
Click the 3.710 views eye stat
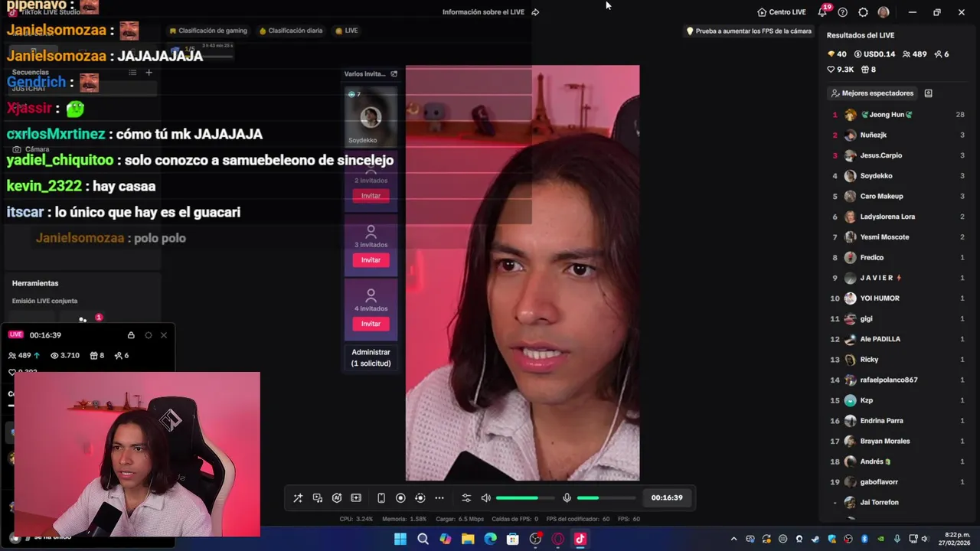click(x=65, y=356)
